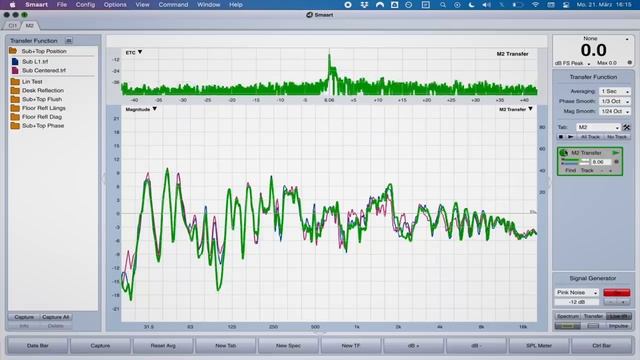640x360 pixels.
Task: Open the Sub+Top Position folder
Action: click(x=38, y=51)
